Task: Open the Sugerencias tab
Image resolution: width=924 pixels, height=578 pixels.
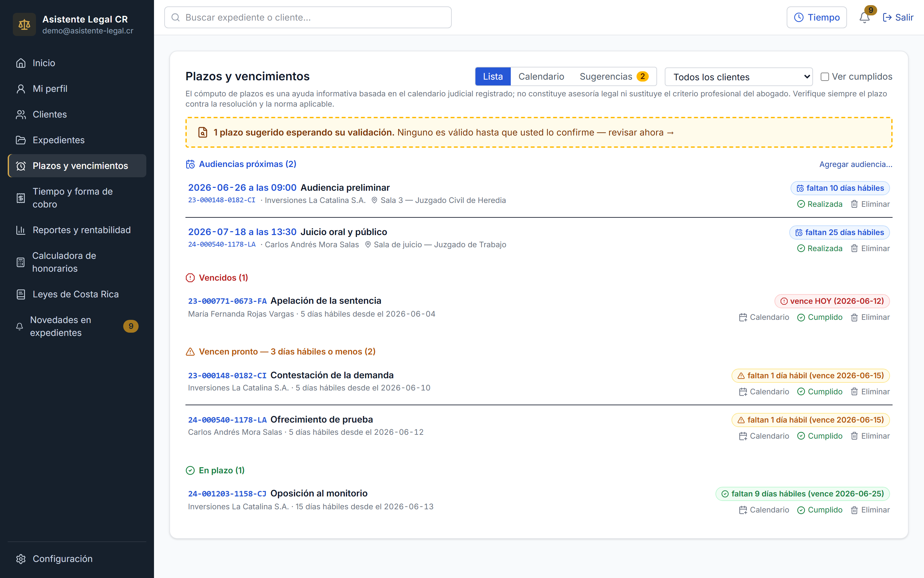Action: pos(613,76)
